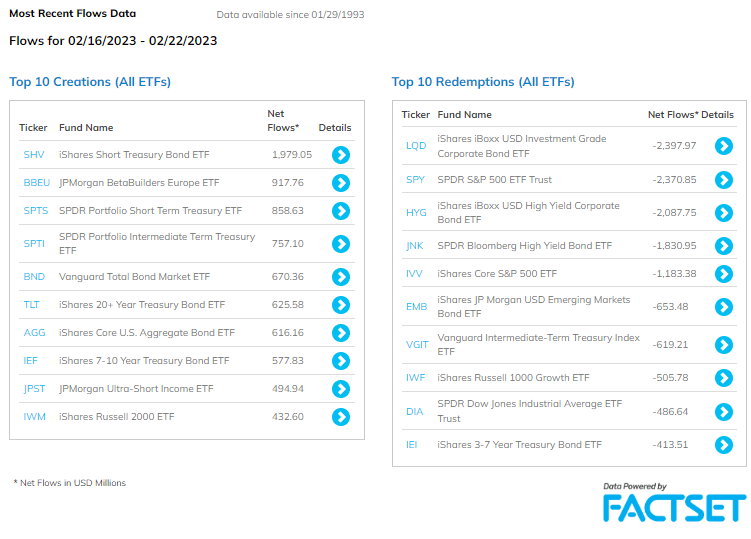
Task: Click the SHV ticker link
Action: [x=34, y=155]
